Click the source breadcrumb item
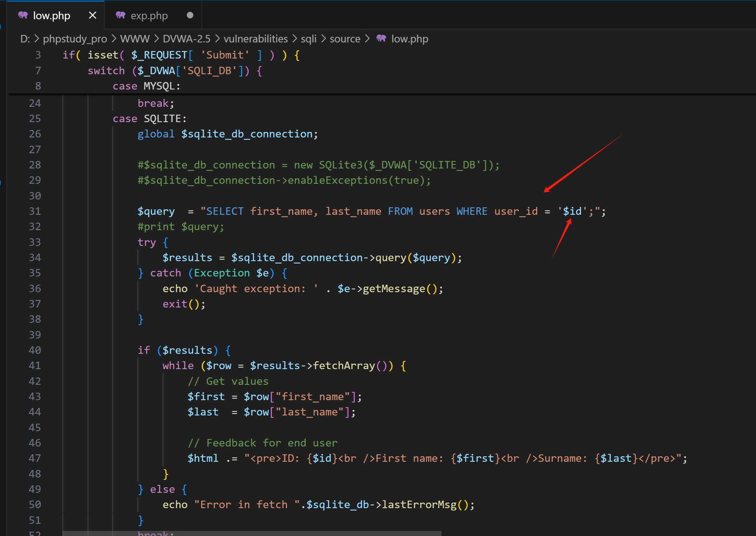The image size is (756, 536). coord(345,39)
